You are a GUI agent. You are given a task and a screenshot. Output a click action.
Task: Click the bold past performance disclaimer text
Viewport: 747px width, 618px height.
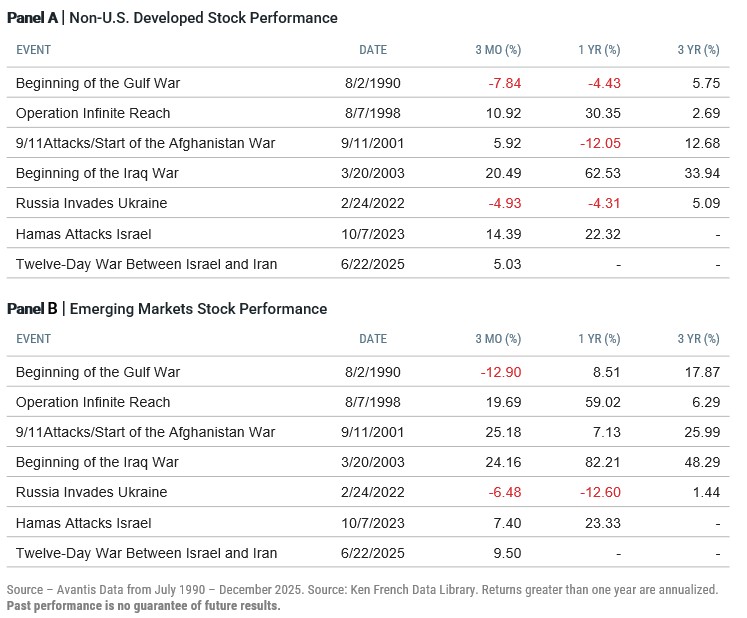(x=143, y=606)
